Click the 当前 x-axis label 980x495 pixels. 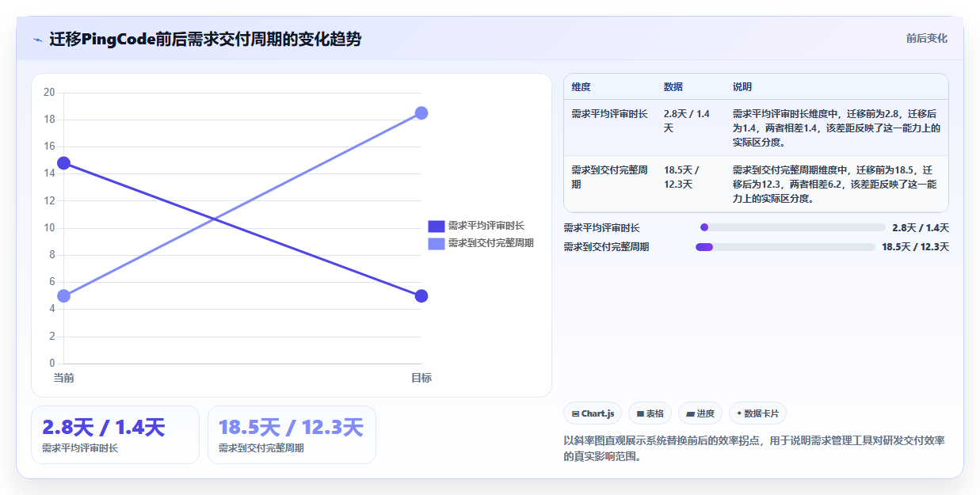(63, 379)
